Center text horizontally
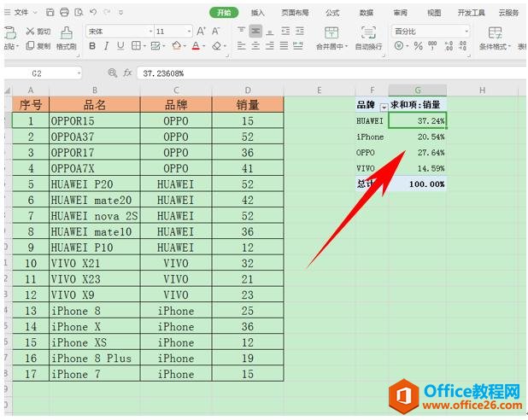528x420 pixels. 255,46
